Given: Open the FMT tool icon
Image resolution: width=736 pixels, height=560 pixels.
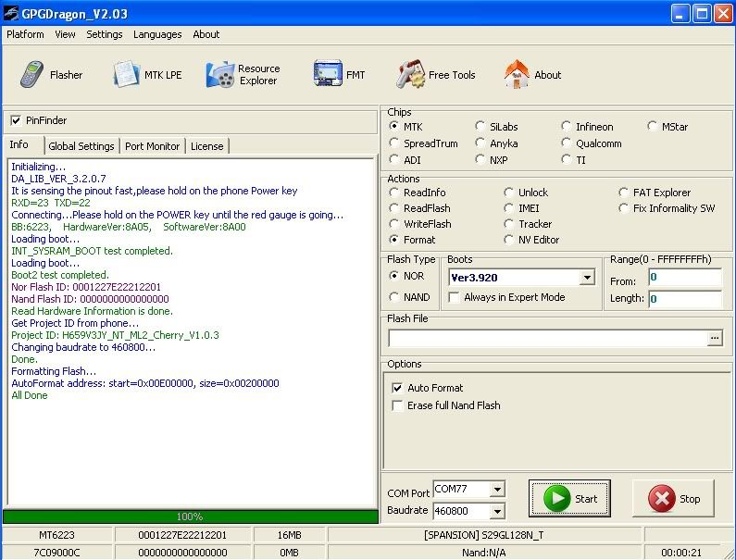Looking at the screenshot, I should 328,74.
